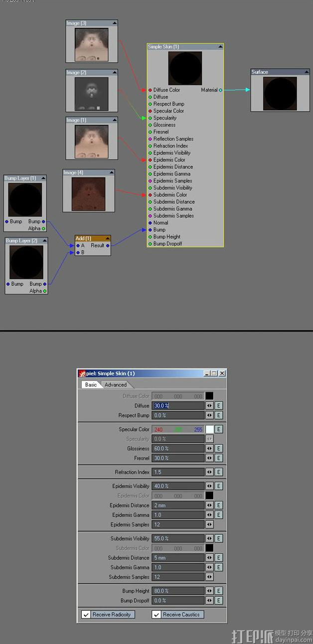Click the Subdermis Distance arrow stepper
The width and height of the screenshot is (313, 644).
(209, 558)
